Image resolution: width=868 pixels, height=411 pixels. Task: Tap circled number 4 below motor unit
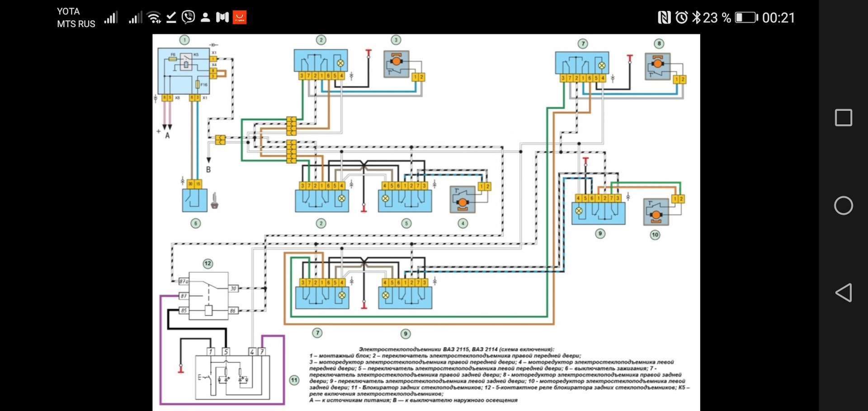(x=463, y=223)
